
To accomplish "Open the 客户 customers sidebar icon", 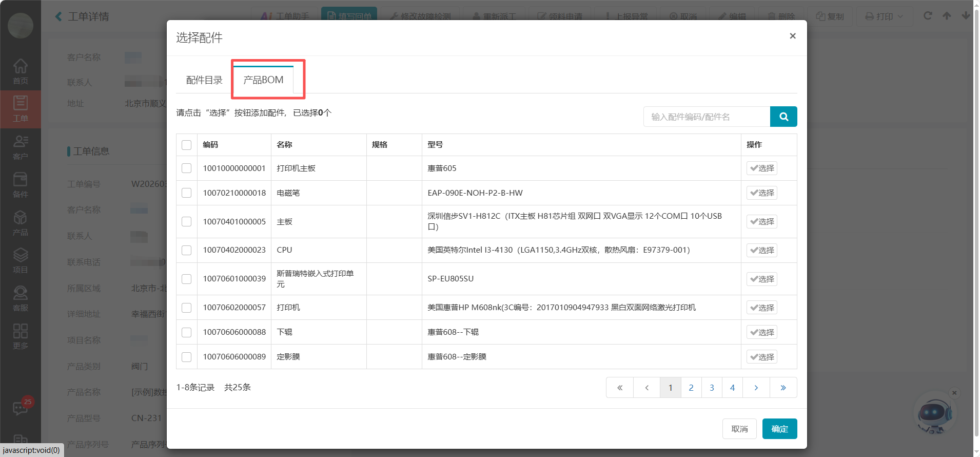I will pyautogui.click(x=21, y=147).
